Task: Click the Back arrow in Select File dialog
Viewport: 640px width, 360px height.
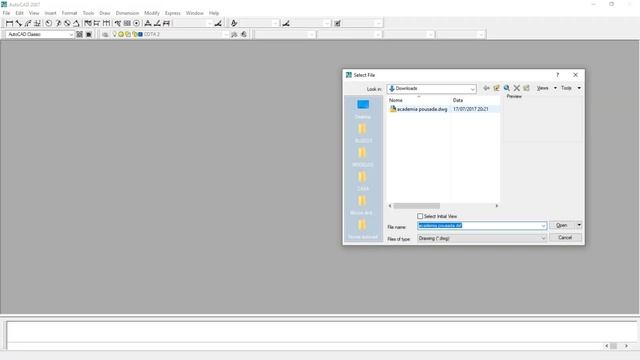Action: point(486,88)
